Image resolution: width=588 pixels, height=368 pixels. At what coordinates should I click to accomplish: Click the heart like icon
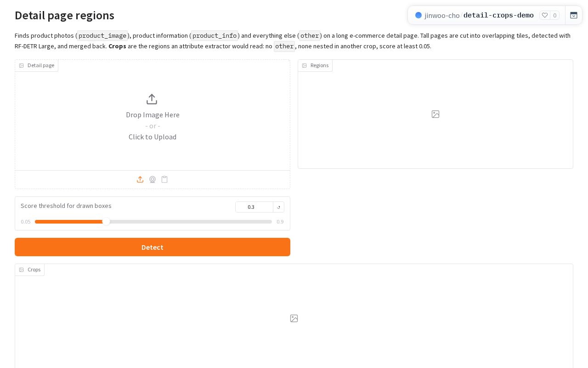tap(545, 15)
